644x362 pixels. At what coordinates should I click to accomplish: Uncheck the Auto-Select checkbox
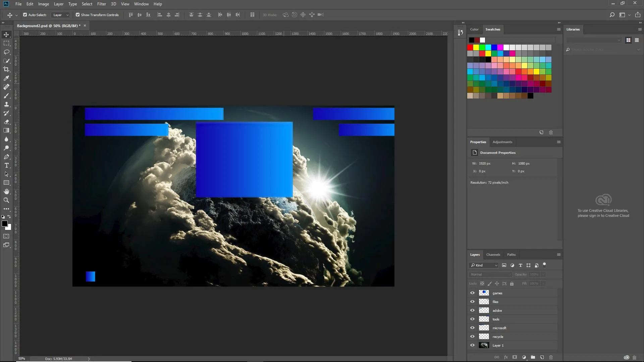point(25,15)
